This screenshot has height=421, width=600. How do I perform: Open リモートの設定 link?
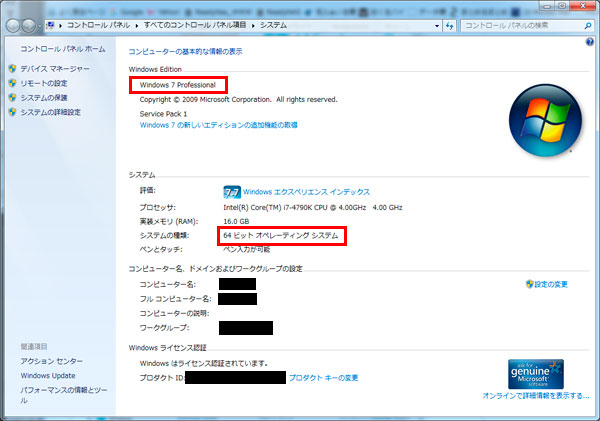44,83
